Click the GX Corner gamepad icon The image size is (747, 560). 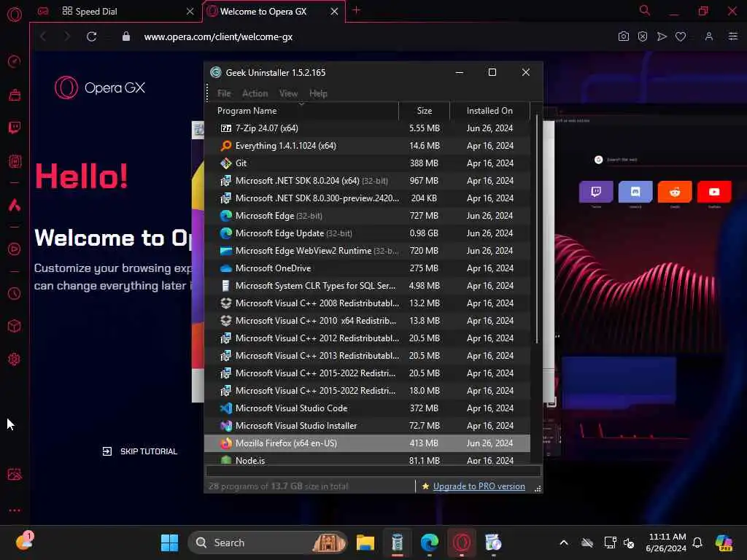43,11
